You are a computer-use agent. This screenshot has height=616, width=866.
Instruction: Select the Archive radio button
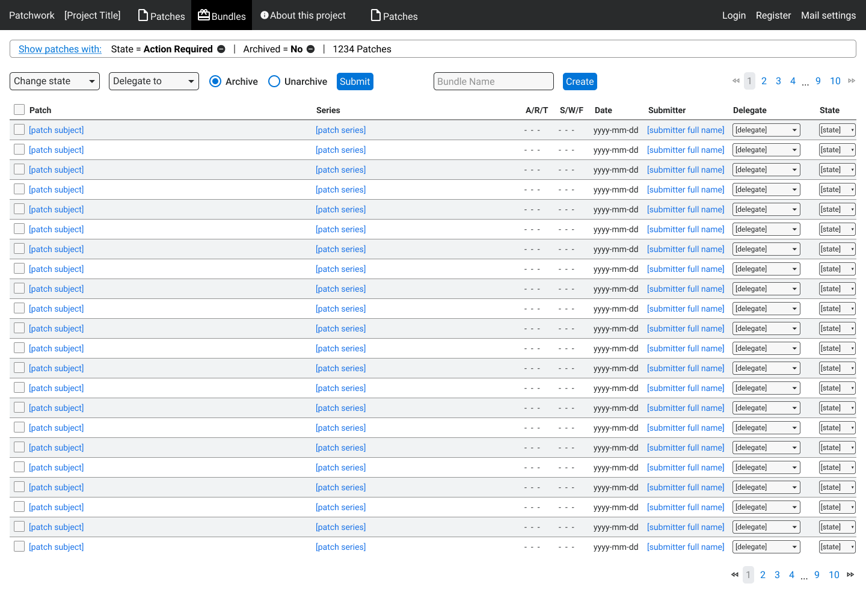tap(215, 81)
